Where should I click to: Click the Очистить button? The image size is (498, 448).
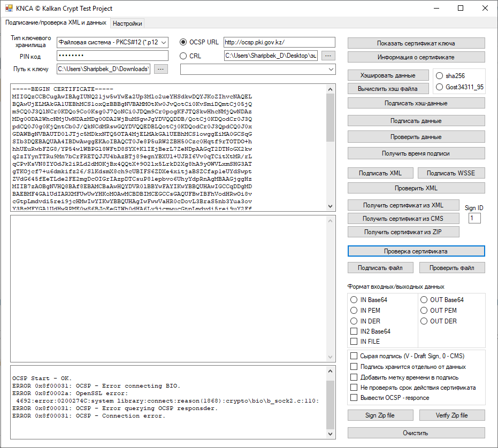(416, 433)
